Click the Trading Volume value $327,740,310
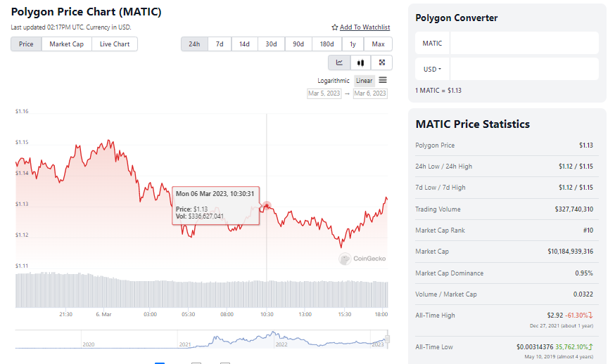This screenshot has width=615, height=364. [573, 209]
